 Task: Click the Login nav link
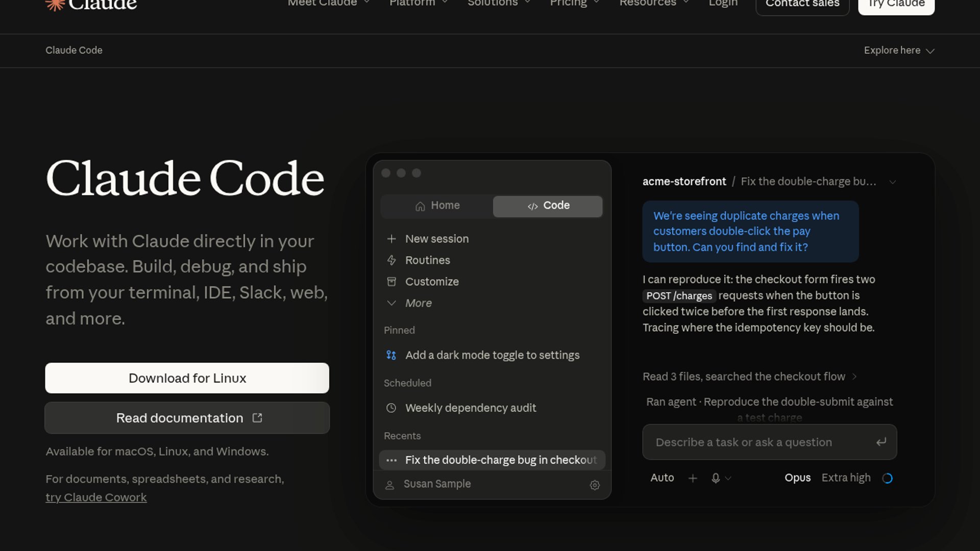pos(723,4)
